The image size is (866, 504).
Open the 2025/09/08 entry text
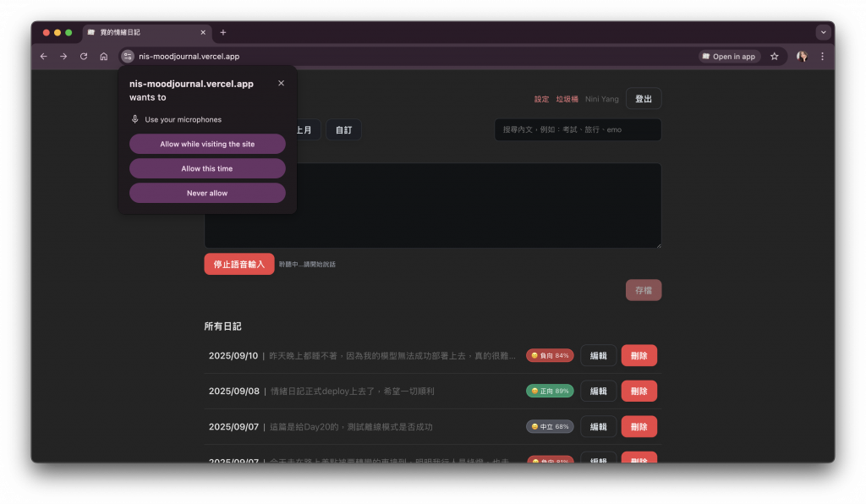pos(353,391)
